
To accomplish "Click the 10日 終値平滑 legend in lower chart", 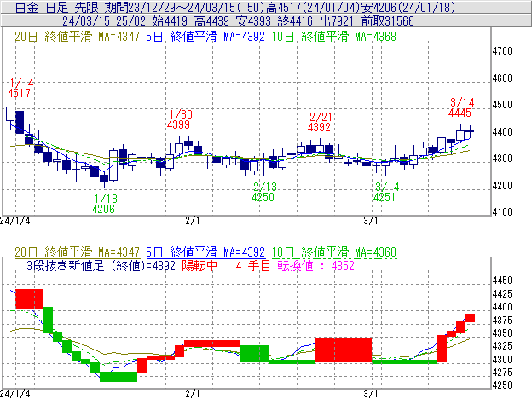I will 334,252.
